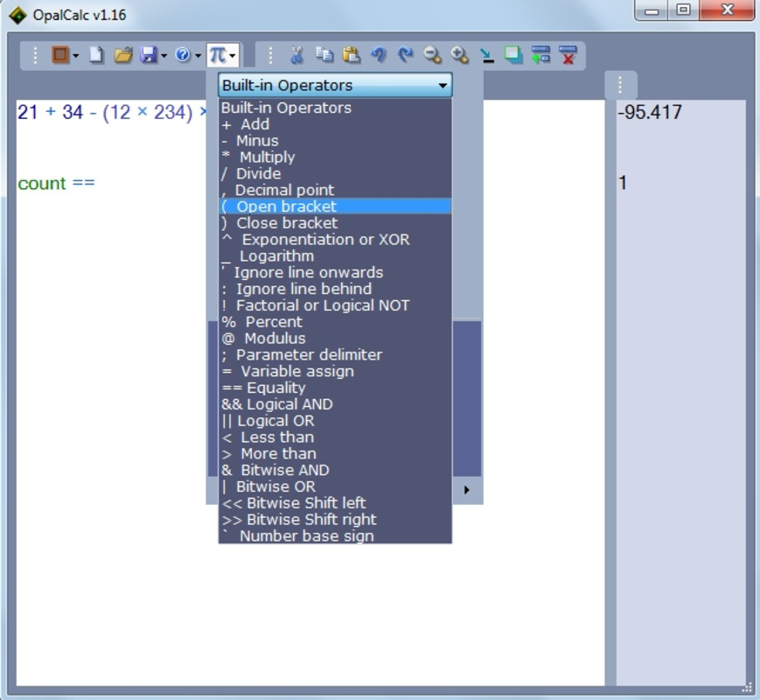Image resolution: width=760 pixels, height=700 pixels.
Task: Select the & Bitwise AND operator
Action: [335, 471]
